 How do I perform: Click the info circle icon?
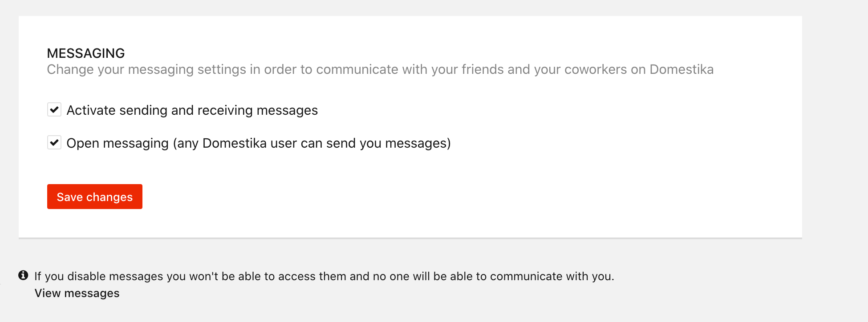pos(23,275)
